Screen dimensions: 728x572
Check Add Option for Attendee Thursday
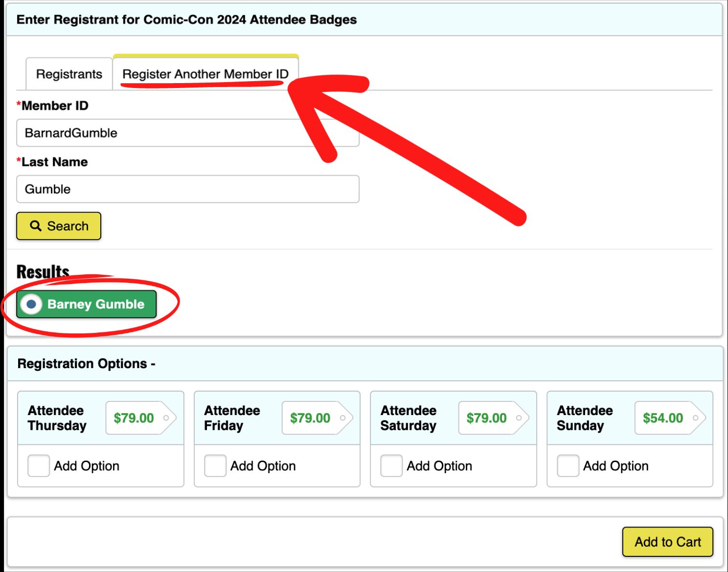click(x=39, y=466)
